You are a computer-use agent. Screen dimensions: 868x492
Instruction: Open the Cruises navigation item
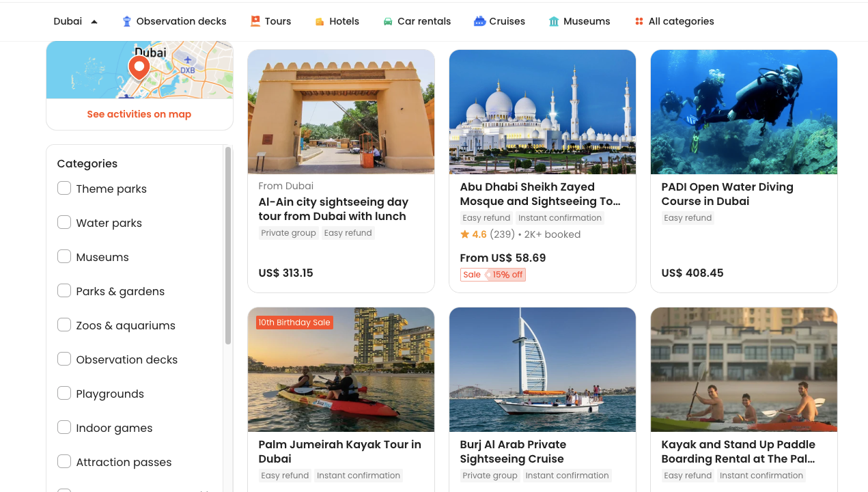coord(499,21)
